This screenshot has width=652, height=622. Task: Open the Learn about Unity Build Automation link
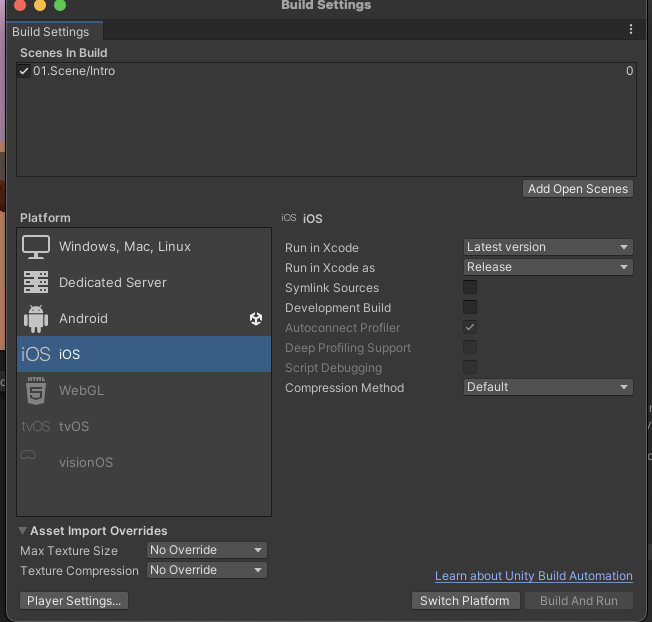534,576
